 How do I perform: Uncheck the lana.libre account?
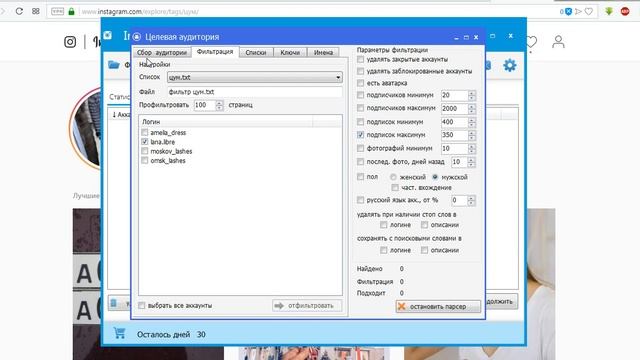click(x=144, y=142)
